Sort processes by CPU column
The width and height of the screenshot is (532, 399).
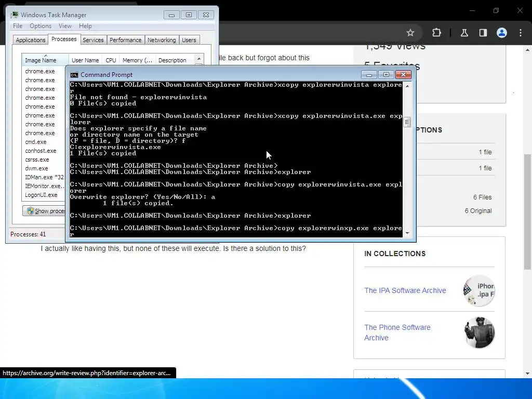tap(111, 60)
